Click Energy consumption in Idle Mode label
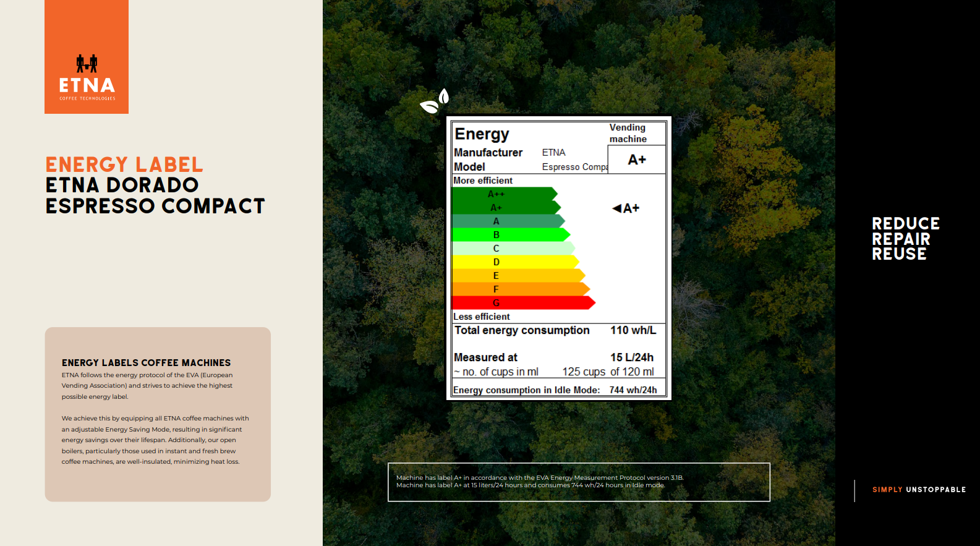 coord(526,390)
